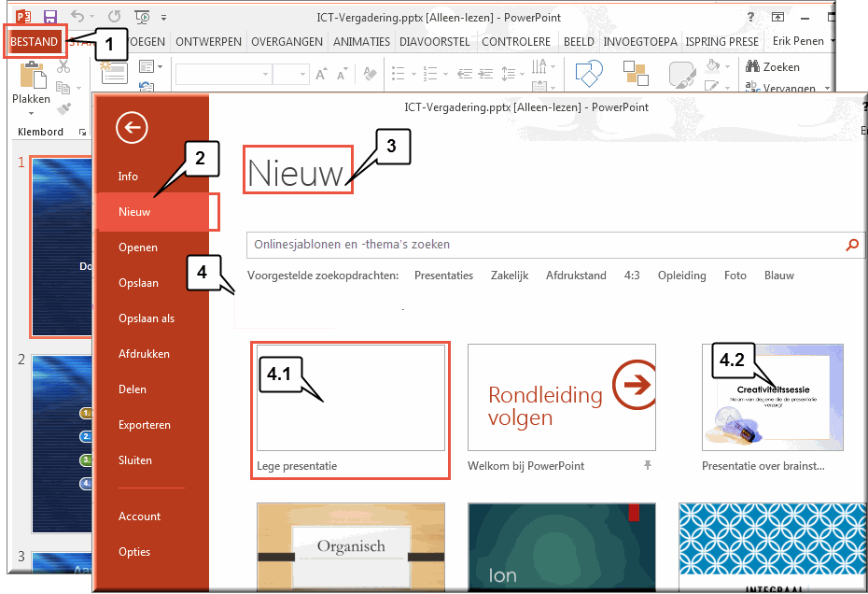The height and width of the screenshot is (594, 868).
Task: Choose the Lege presentatie template thumbnail
Action: [350, 398]
